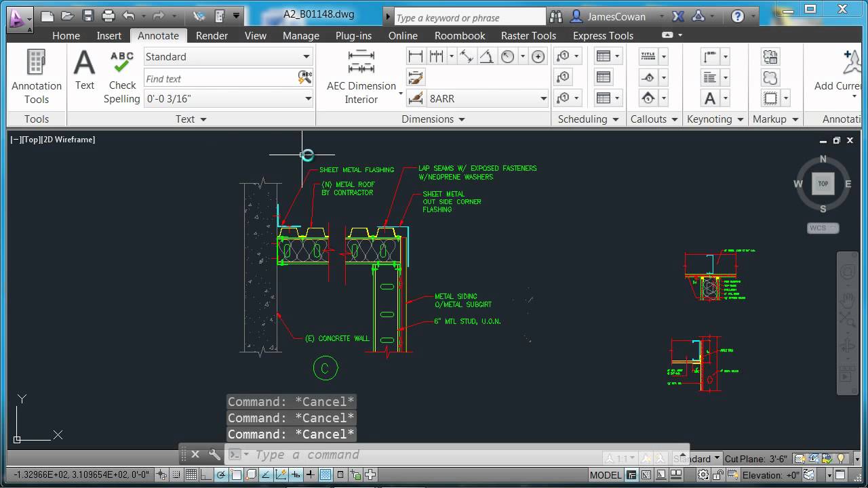Open the 8ARR dimension style dropdown
Viewport: 868px width, 488px height.
pyautogui.click(x=487, y=99)
